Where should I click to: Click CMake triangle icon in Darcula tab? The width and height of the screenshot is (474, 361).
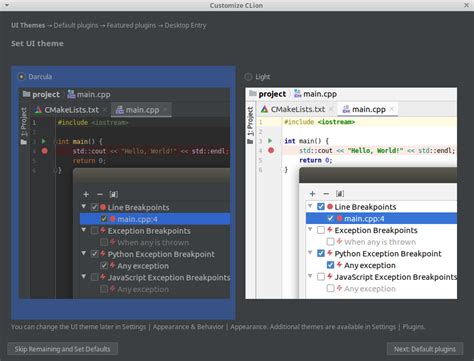coord(38,110)
